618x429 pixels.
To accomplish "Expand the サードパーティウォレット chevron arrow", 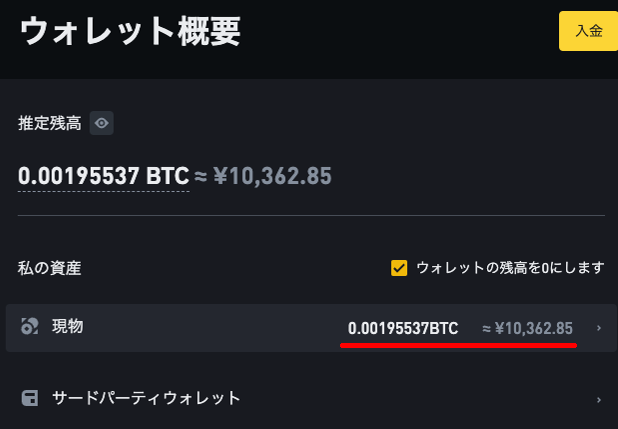I will [x=598, y=399].
